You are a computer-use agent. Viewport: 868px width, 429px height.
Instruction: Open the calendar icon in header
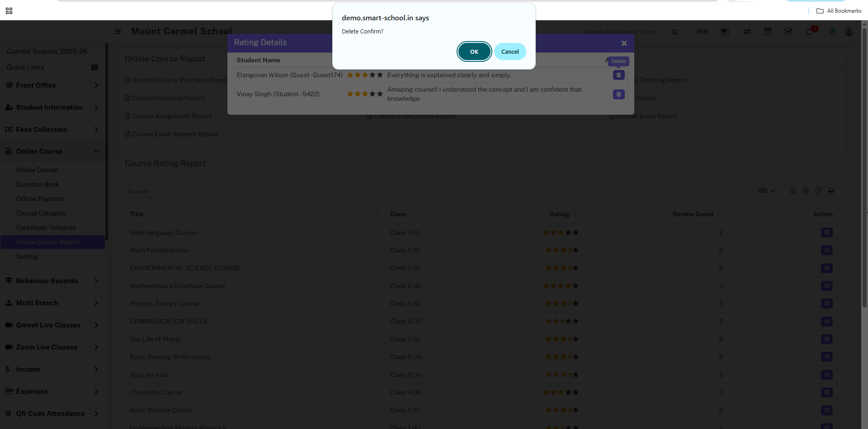coord(768,32)
